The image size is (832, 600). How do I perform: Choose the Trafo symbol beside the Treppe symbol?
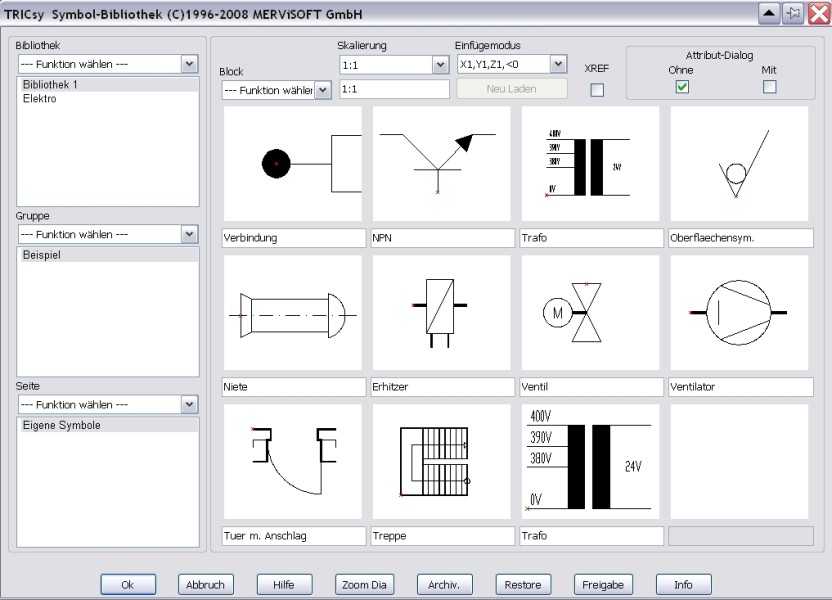[x=591, y=462]
